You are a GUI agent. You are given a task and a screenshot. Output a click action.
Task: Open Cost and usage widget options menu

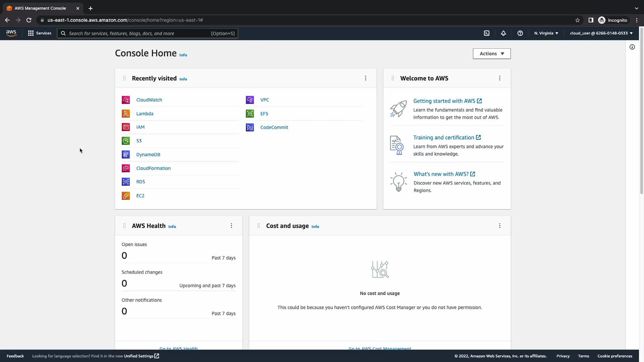pos(500,226)
